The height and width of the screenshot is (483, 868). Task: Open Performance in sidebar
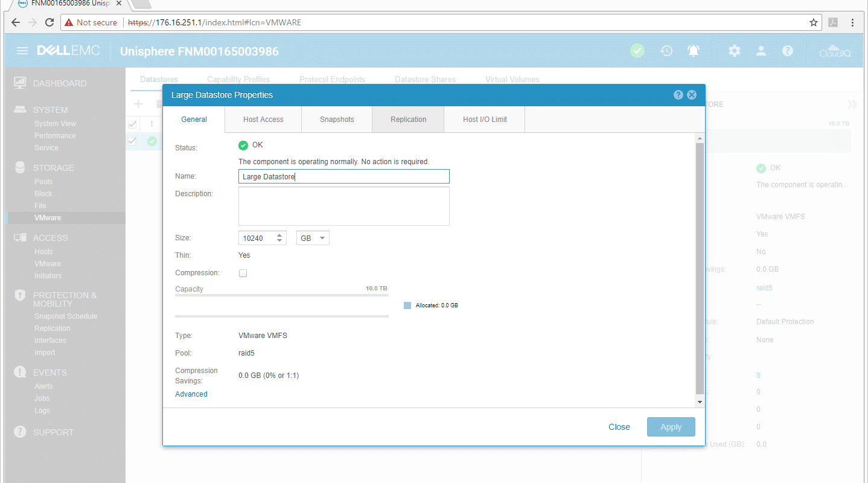[55, 136]
